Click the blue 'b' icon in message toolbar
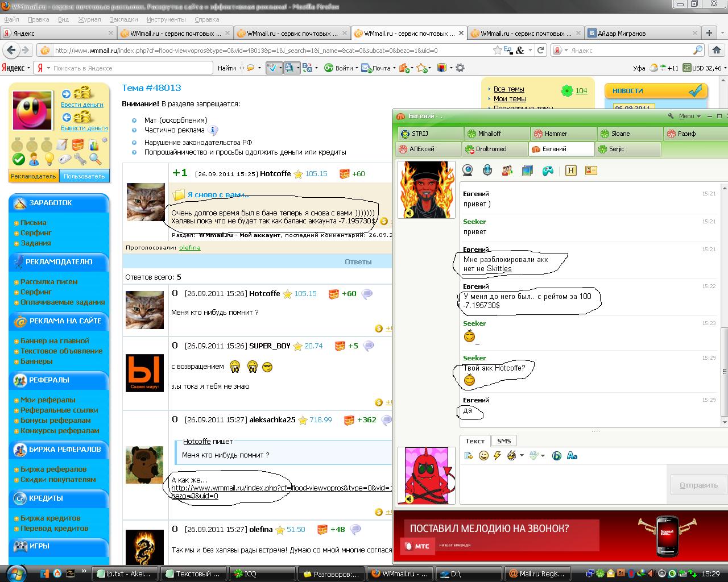Image resolution: width=728 pixels, height=582 pixels. (557, 455)
